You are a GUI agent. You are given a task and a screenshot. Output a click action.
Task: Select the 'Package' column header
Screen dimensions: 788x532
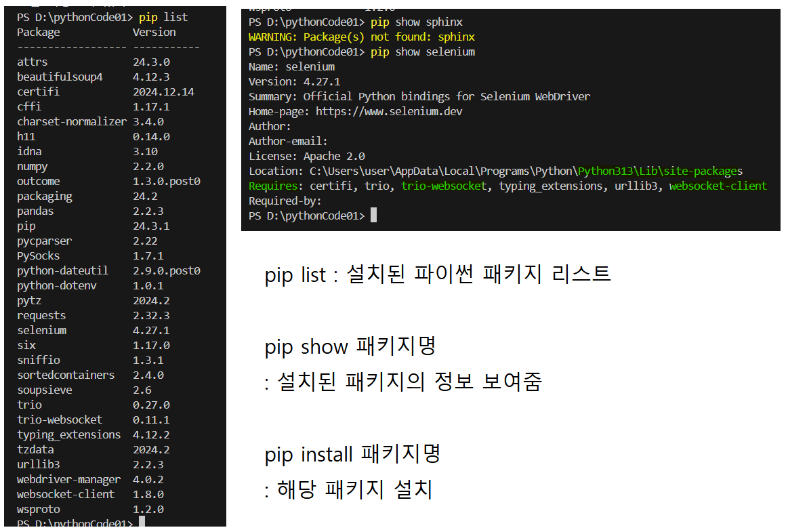[38, 32]
